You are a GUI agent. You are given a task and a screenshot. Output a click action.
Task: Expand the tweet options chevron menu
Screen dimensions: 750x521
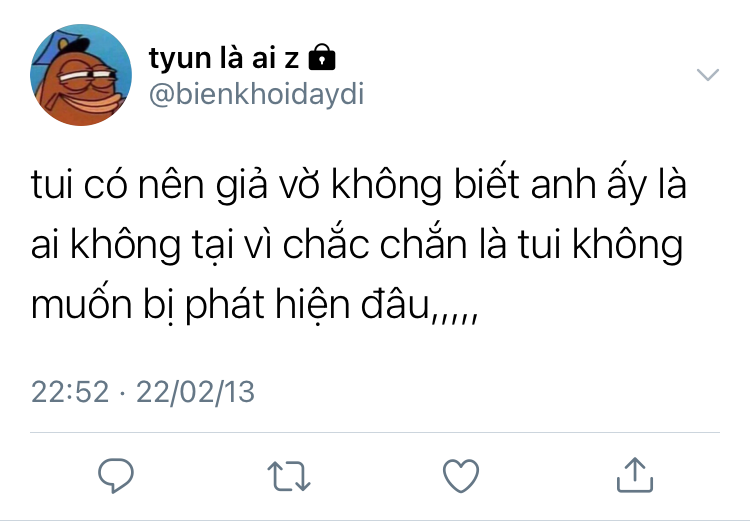point(707,75)
